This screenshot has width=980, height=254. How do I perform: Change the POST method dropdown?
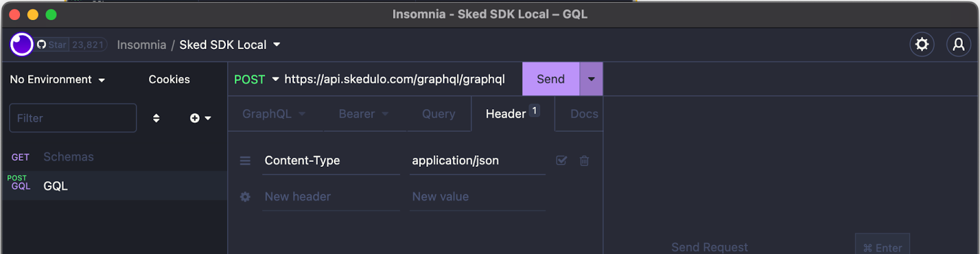click(257, 79)
